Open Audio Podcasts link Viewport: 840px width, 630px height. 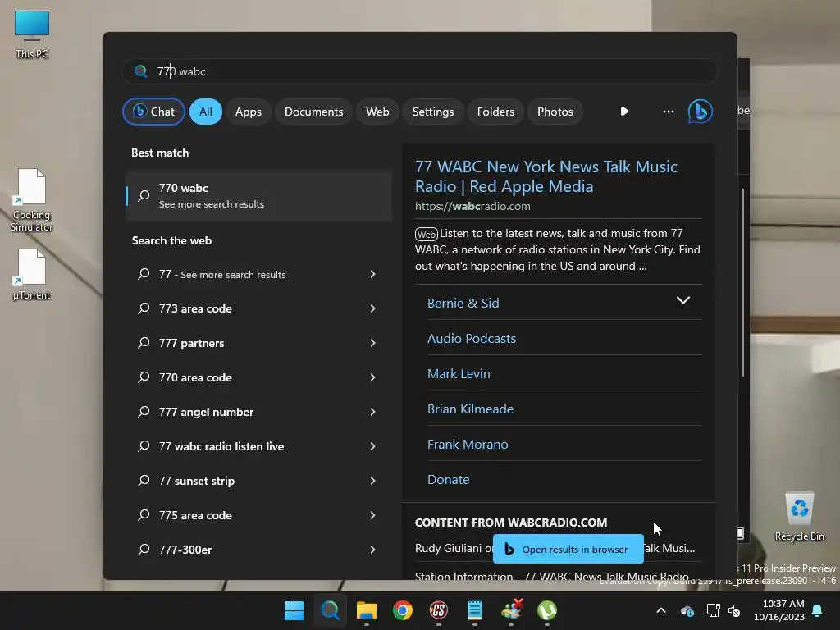(472, 339)
